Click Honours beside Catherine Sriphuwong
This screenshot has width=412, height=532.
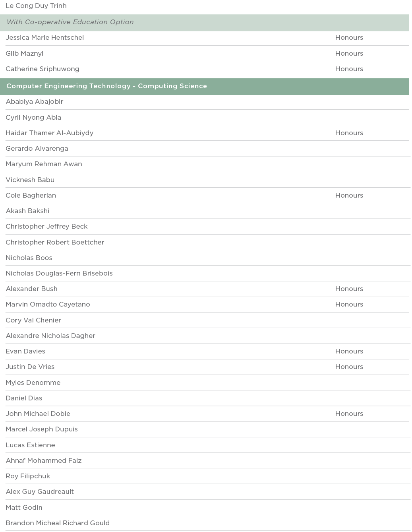349,69
